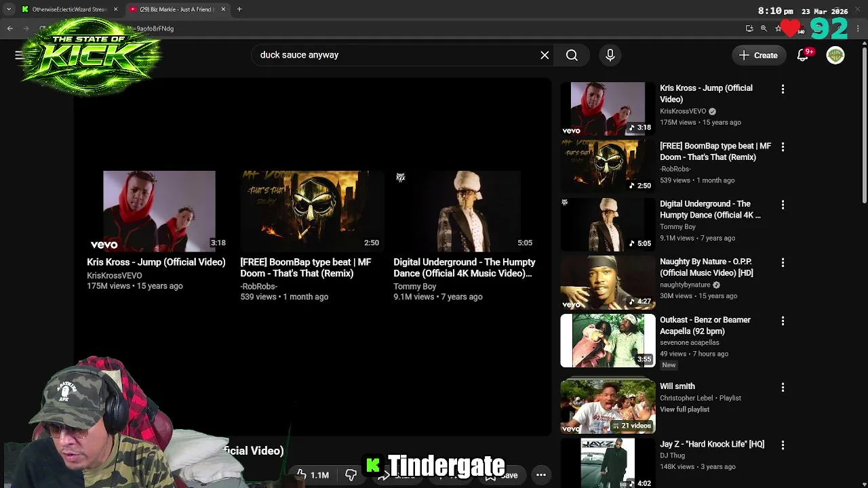
Task: Open sidebar thumbnail of Kris Kross - Jump
Action: [608, 108]
